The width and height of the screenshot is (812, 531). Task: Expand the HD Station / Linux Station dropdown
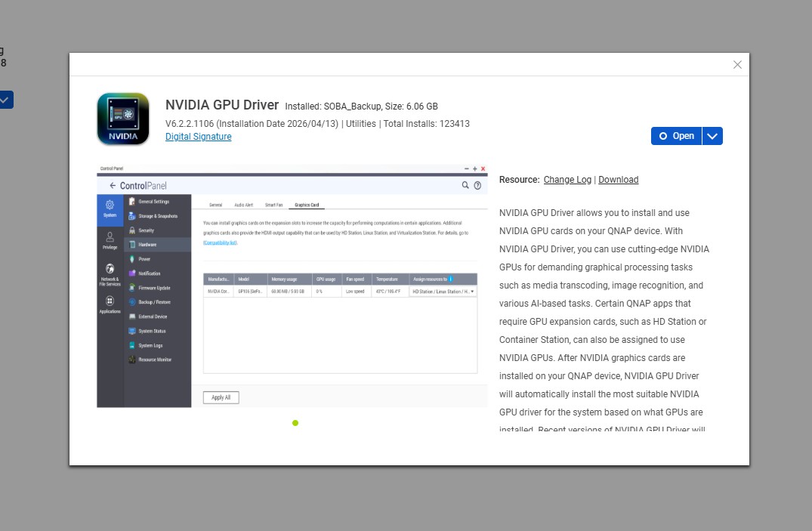click(443, 291)
